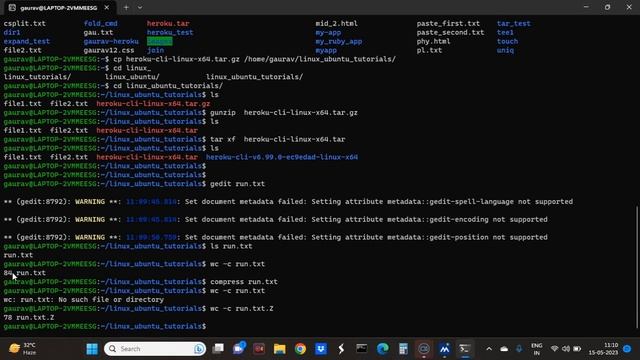Check the battery status icon
The height and width of the screenshot is (360, 640).
[577, 349]
